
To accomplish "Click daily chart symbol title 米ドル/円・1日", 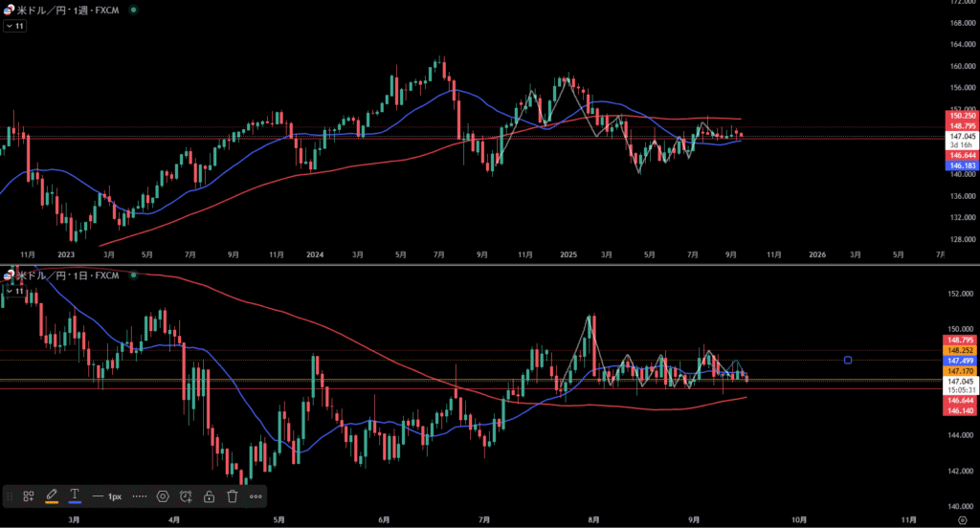I will [x=68, y=275].
